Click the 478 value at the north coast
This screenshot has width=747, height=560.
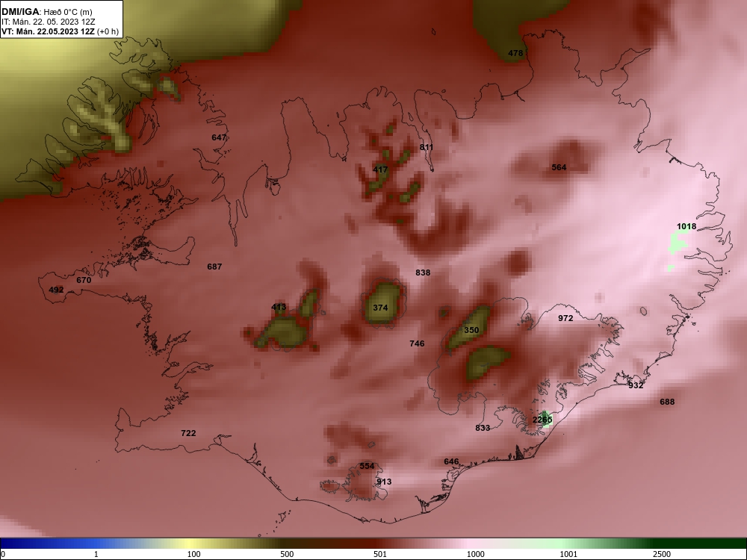click(x=515, y=53)
